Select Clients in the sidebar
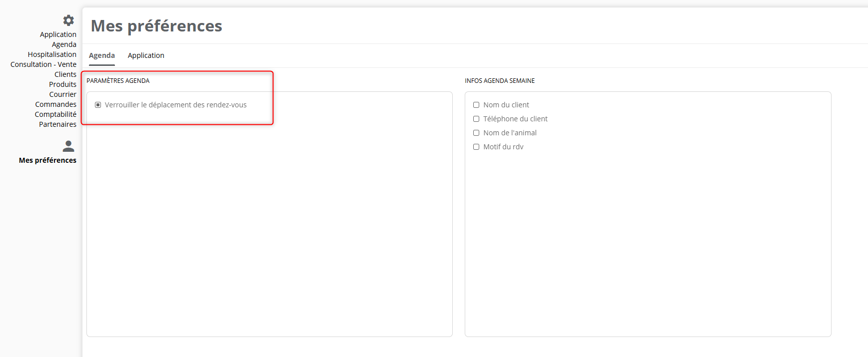The image size is (868, 357). click(65, 74)
